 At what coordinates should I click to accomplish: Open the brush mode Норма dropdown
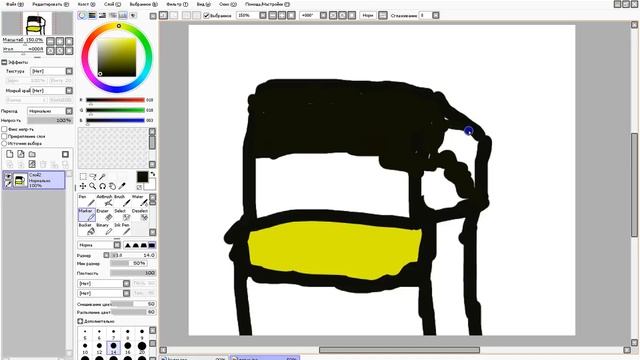click(99, 245)
